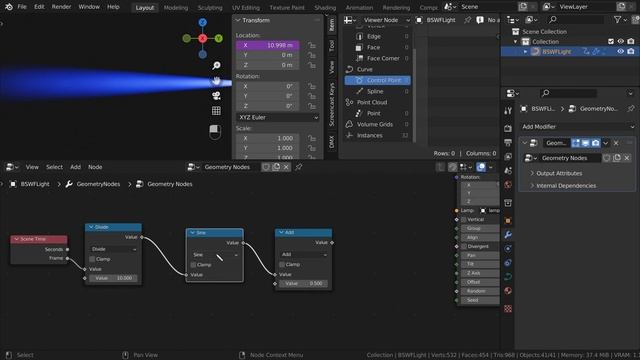Enable Clamp on the Divide node
The width and height of the screenshot is (640, 360).
[x=92, y=259]
